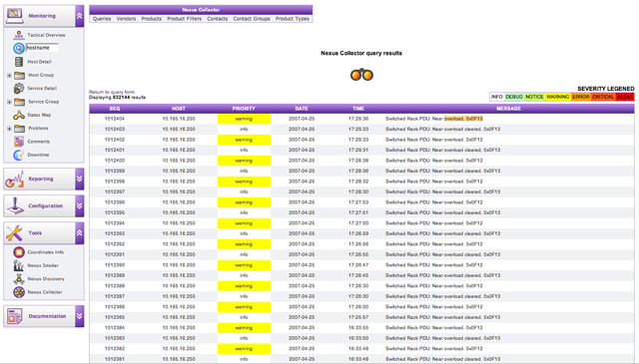Click the Service Group folder icon
Screen dimensions: 639x364
tap(19, 102)
